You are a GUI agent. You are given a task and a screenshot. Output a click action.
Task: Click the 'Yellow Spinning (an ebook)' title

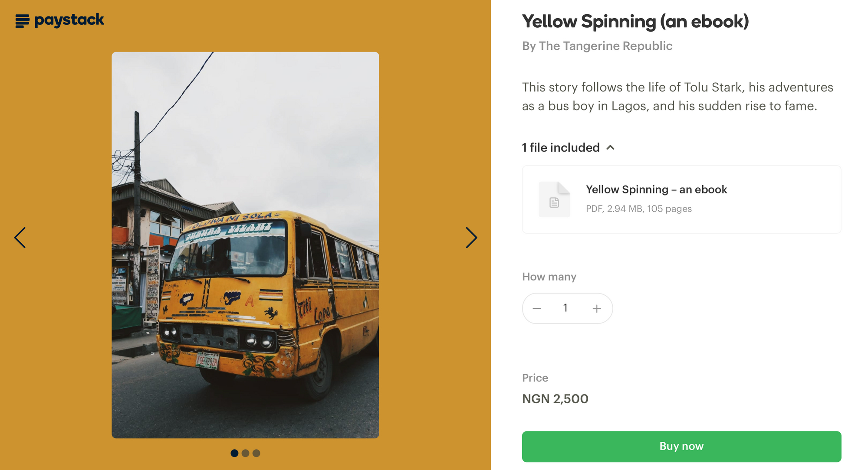635,22
